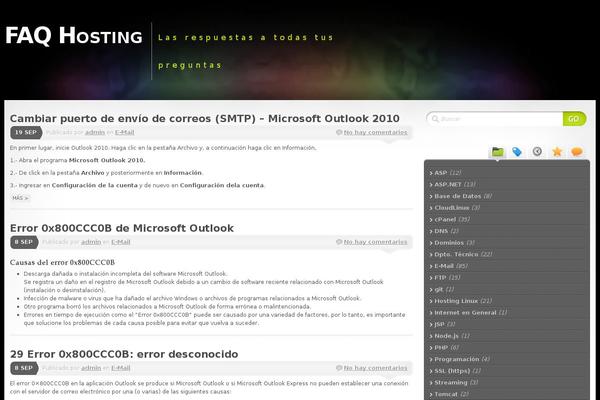This screenshot has width=600, height=400.
Task: Open E-Mail category link on 19 SEP post
Action: pos(124,132)
